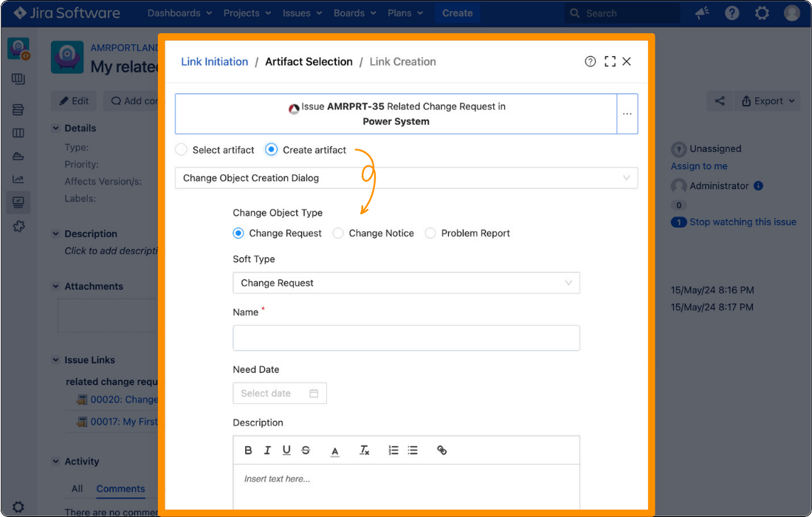Open the Need Date date picker field

coord(279,393)
